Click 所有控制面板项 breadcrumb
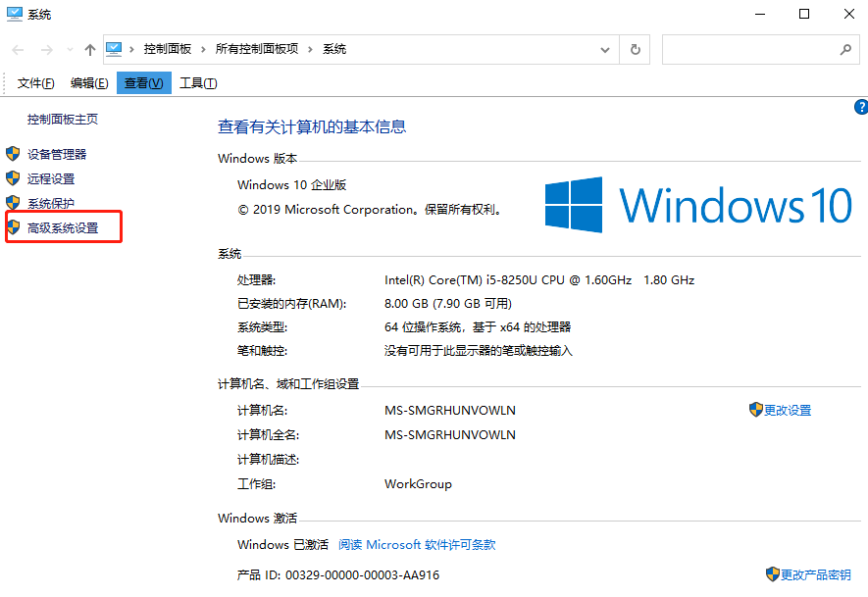 click(x=257, y=49)
